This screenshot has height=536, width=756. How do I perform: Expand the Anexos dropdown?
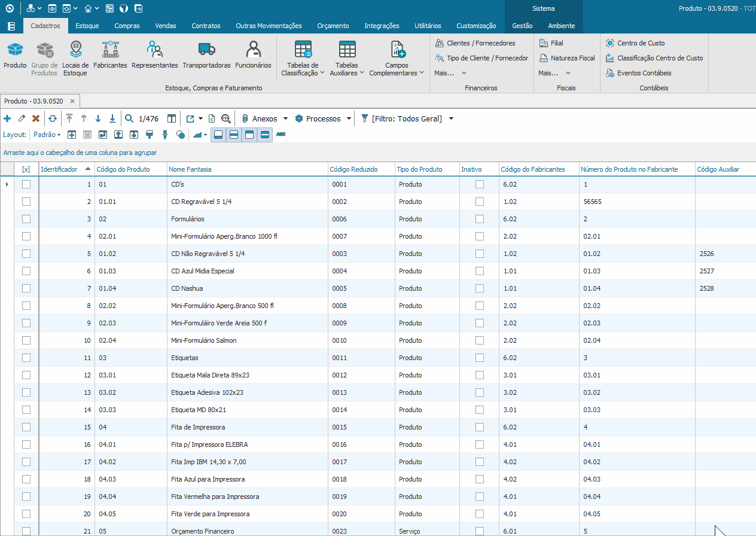point(265,118)
